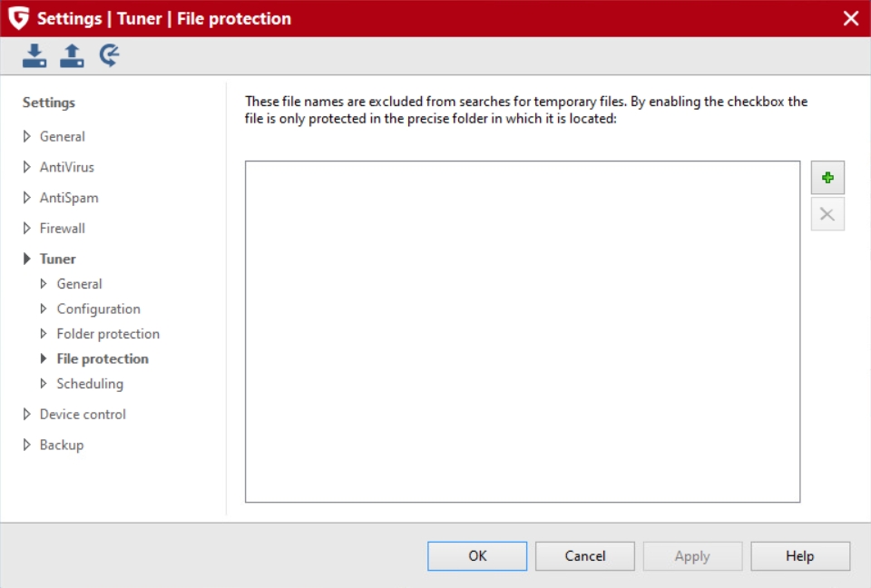Collapse the Tuner section arrow
This screenshot has width=871, height=588.
26,259
